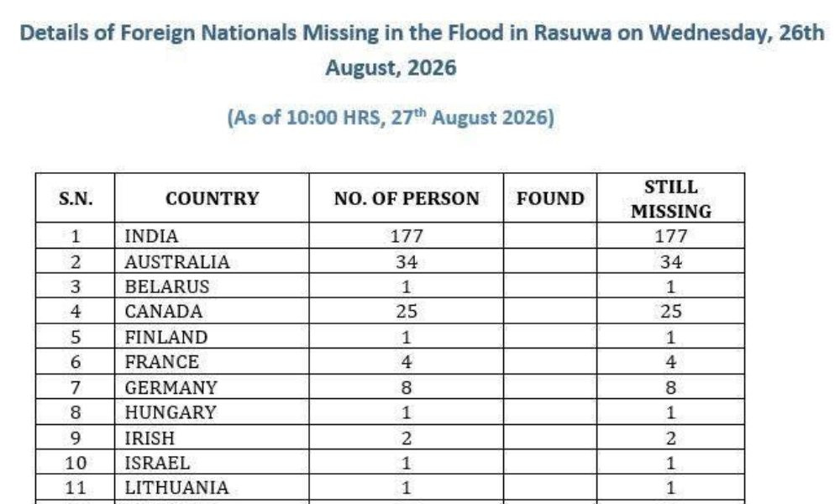Click the ISRAEL country cell

[x=213, y=462]
